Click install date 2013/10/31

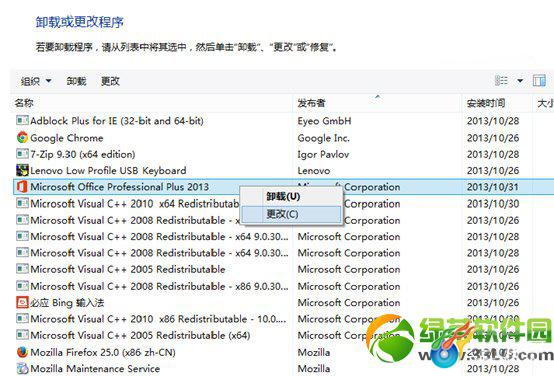(493, 187)
